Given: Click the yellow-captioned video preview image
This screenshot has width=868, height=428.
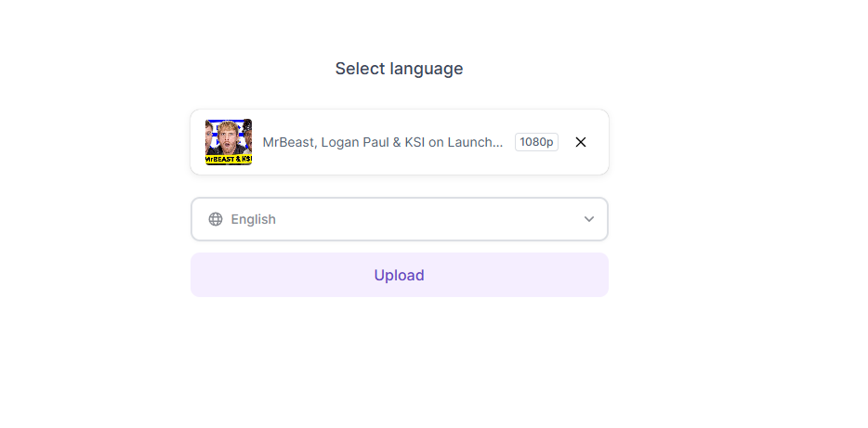Looking at the screenshot, I should [229, 142].
